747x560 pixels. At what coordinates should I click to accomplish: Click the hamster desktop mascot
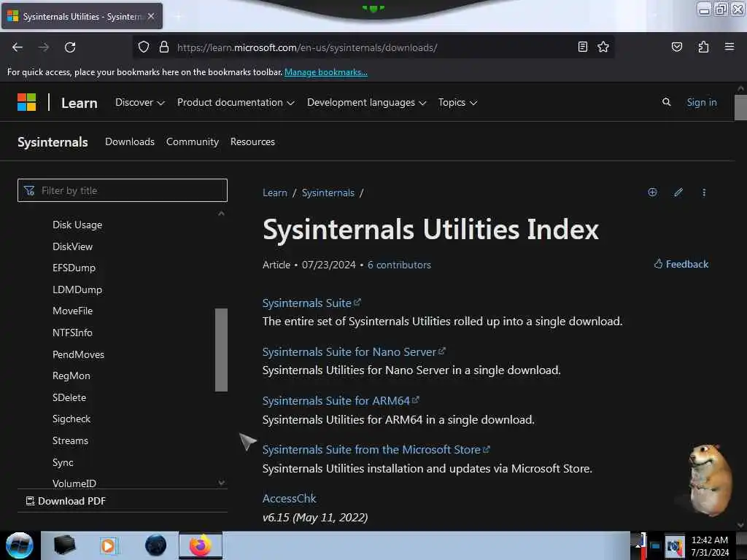click(710, 479)
